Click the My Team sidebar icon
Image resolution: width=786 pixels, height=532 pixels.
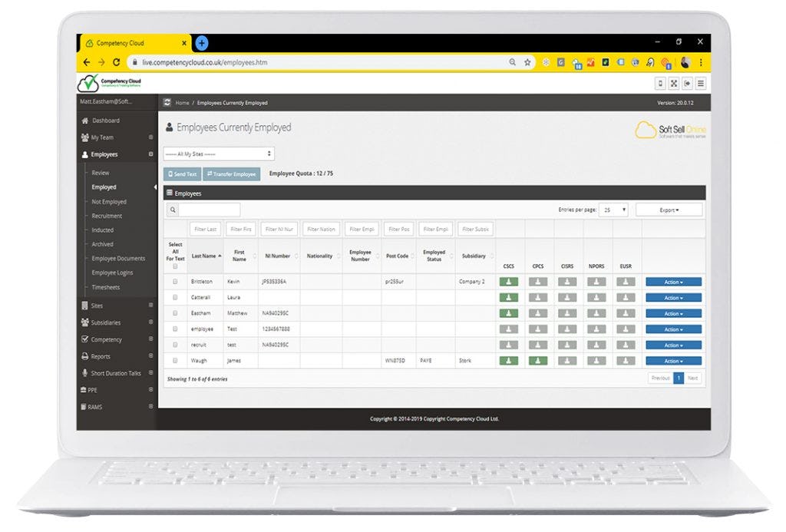pos(84,137)
